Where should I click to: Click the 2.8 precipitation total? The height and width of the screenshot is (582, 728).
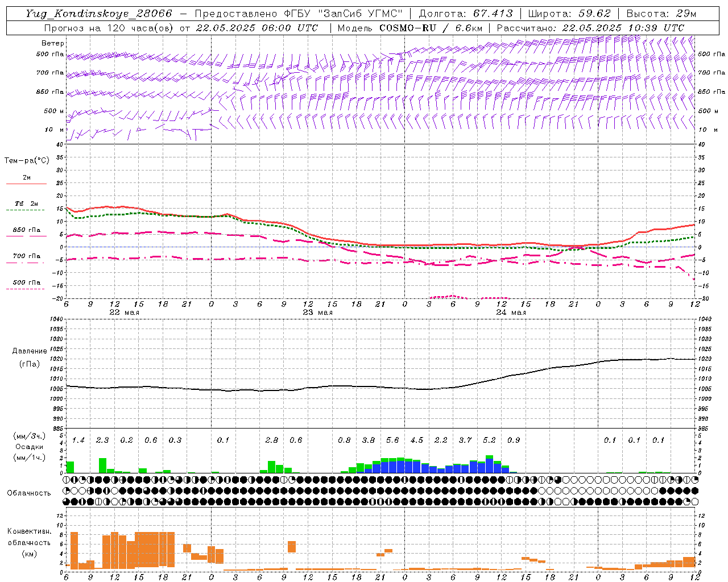[x=272, y=440]
